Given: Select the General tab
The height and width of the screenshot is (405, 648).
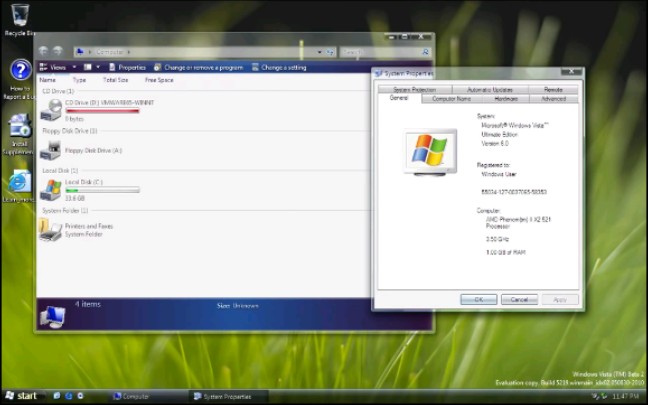Looking at the screenshot, I should [399, 98].
